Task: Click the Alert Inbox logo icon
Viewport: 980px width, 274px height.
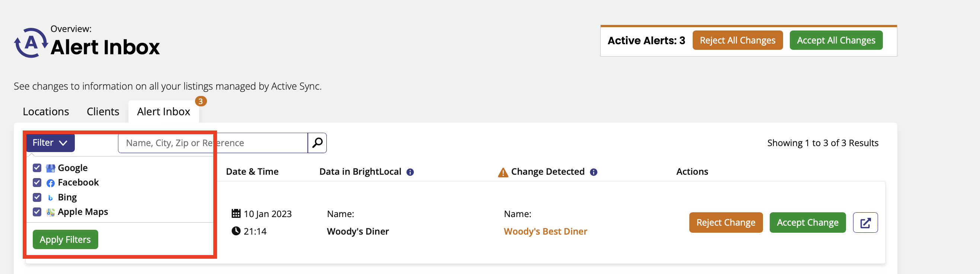Action: click(x=31, y=43)
